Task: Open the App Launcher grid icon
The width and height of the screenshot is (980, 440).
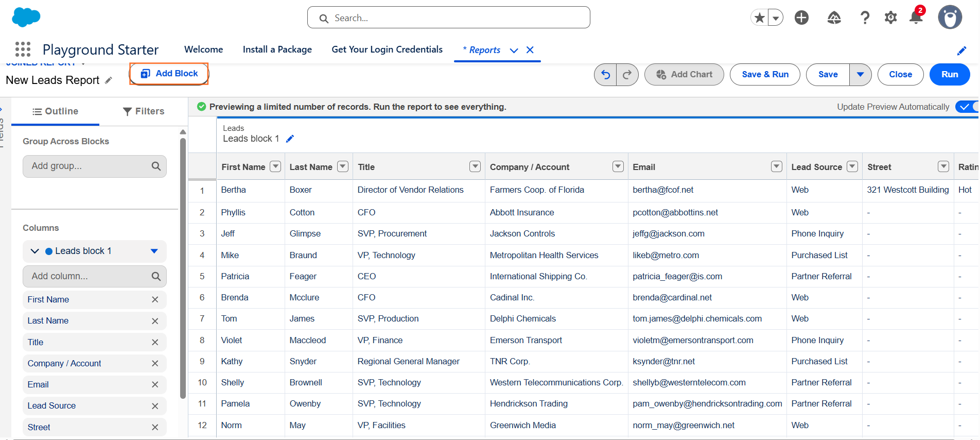Action: click(x=23, y=49)
